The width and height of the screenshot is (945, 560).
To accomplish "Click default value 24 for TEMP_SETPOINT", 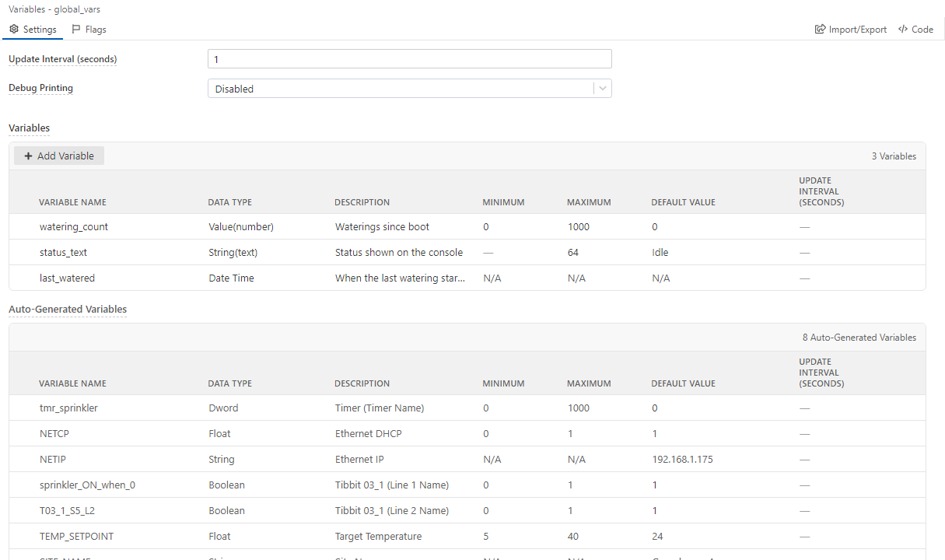I will tap(657, 536).
